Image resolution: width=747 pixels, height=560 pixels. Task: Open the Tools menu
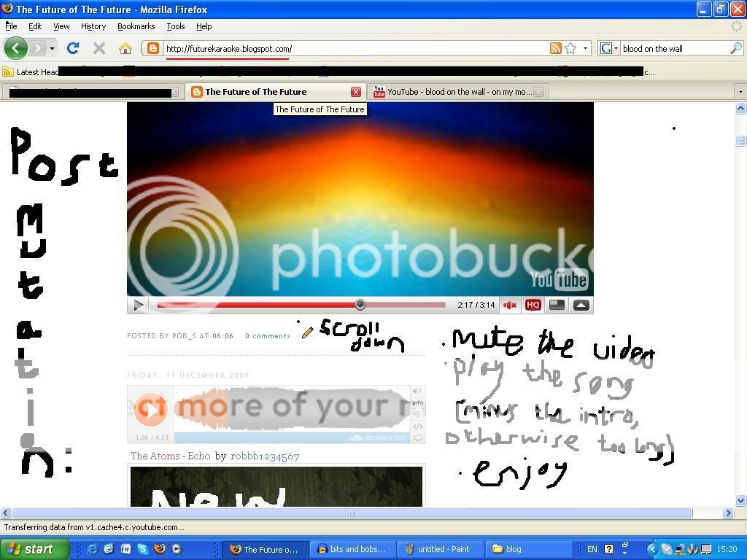pos(175,26)
